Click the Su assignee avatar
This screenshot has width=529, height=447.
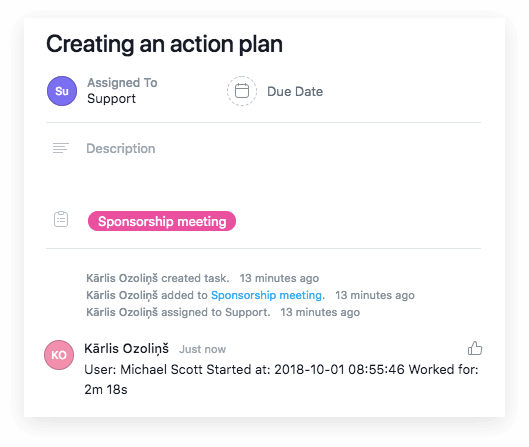point(62,91)
